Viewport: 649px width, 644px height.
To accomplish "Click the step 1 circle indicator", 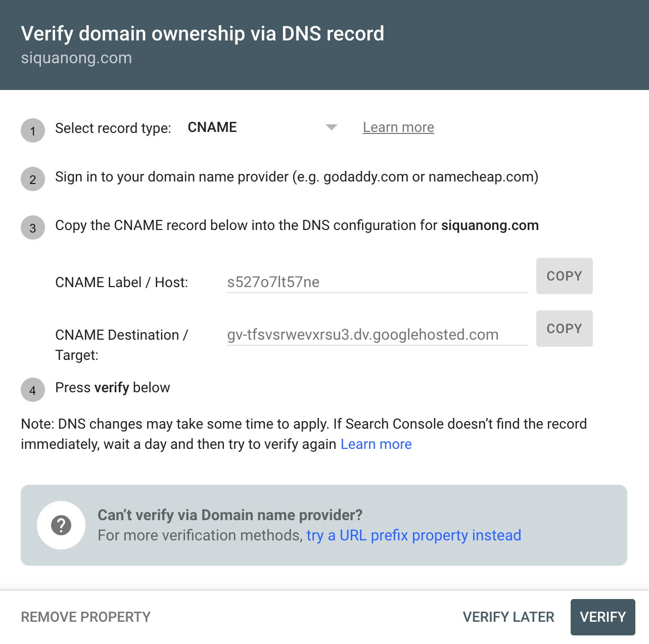I will coord(32,130).
